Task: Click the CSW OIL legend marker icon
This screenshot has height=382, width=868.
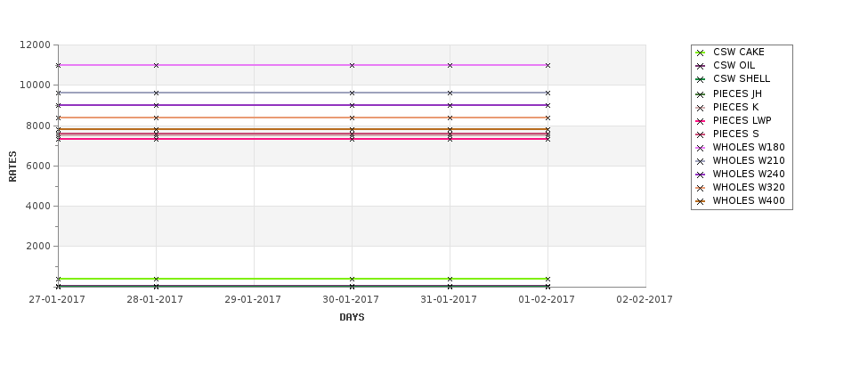Action: (701, 67)
